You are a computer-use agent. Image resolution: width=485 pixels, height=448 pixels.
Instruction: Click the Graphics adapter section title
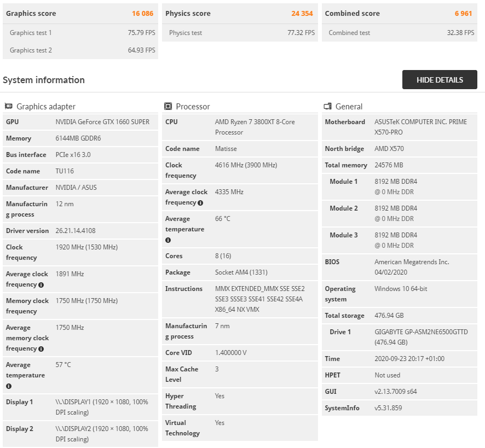pos(46,107)
